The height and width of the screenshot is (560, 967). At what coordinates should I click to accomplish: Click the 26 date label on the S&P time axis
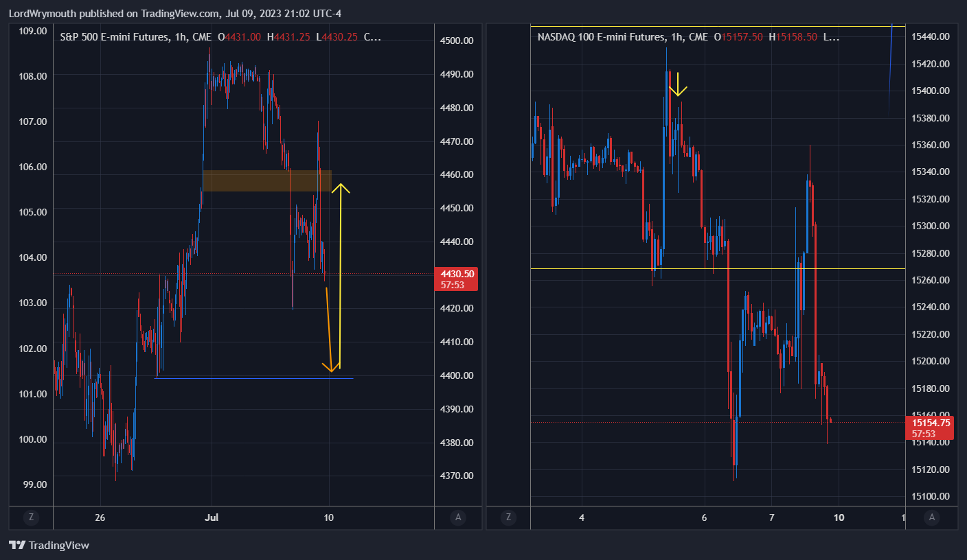point(100,517)
